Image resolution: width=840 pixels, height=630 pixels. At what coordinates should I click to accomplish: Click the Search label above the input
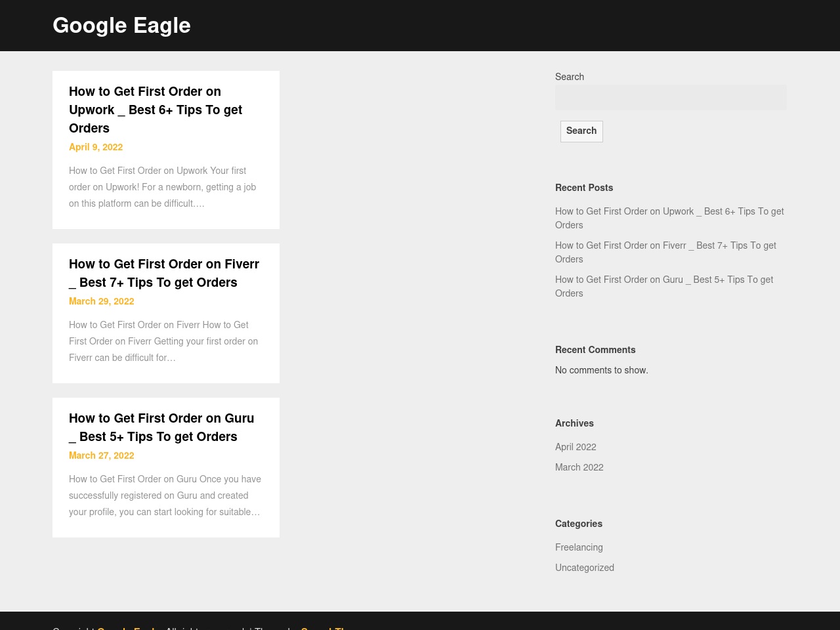point(570,77)
